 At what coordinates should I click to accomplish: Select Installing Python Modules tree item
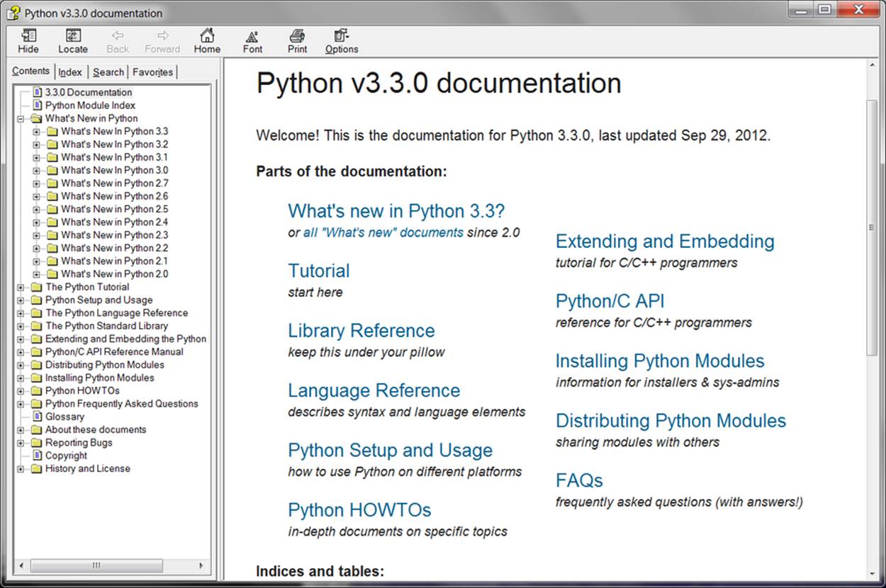point(99,378)
